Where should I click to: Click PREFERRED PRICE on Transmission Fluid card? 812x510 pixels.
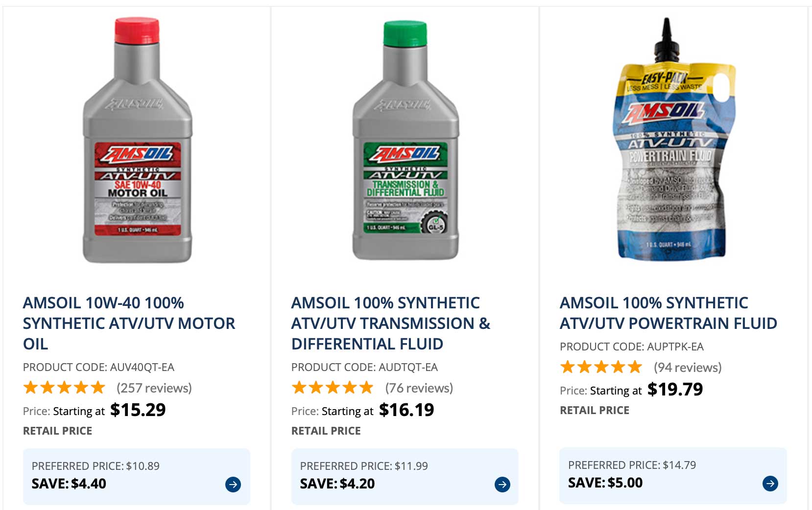364,465
